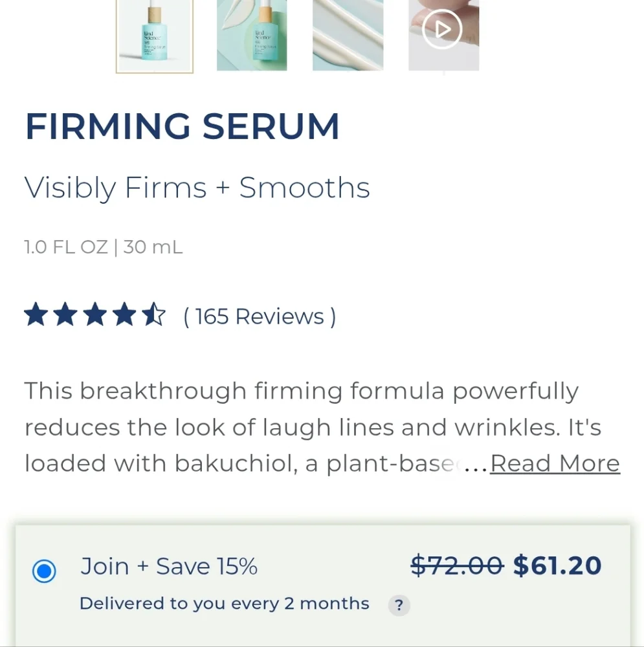Open the delivery frequency tooltip
This screenshot has height=647, width=644.
coord(399,606)
